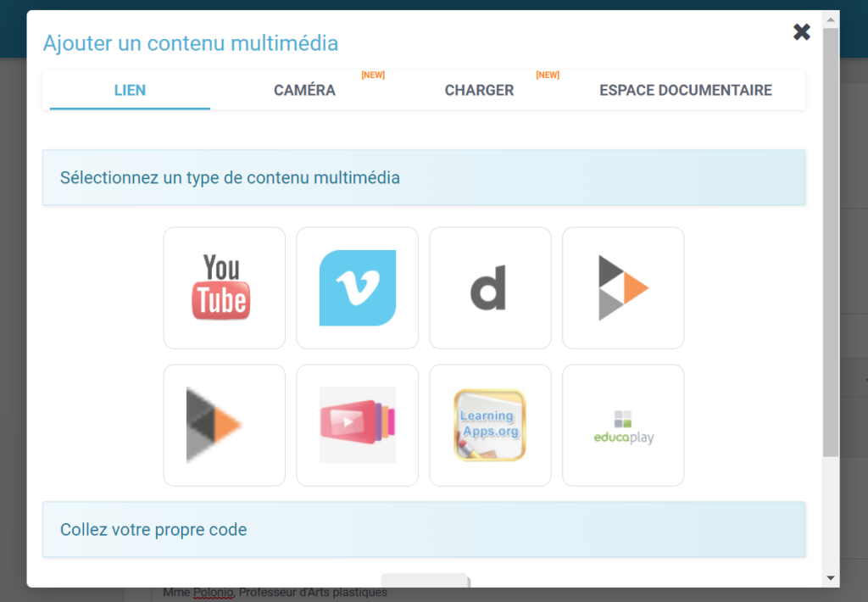Click the NEW badge beside CAMÉRA
Viewport: 868px width, 602px height.
tap(373, 75)
